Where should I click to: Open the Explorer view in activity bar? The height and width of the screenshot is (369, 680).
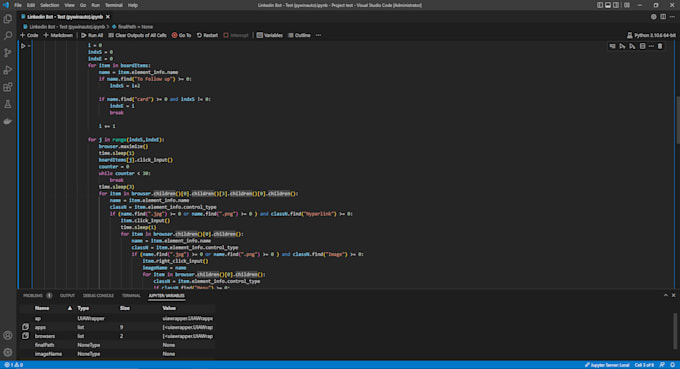(x=8, y=19)
